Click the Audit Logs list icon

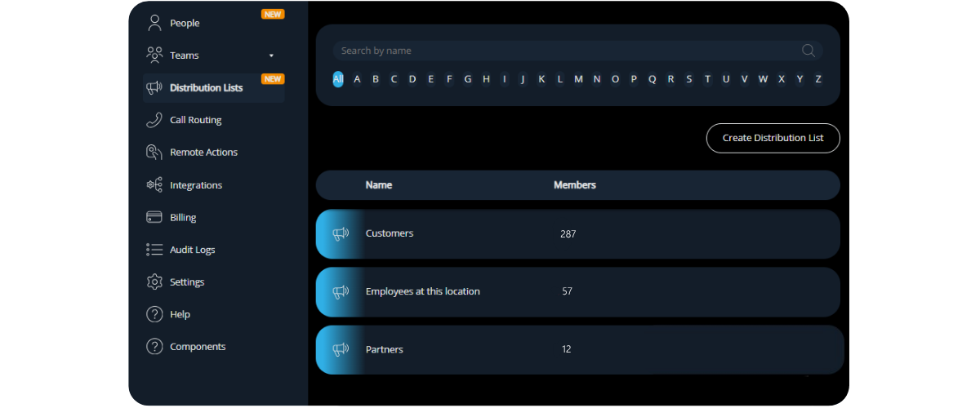pyautogui.click(x=154, y=250)
